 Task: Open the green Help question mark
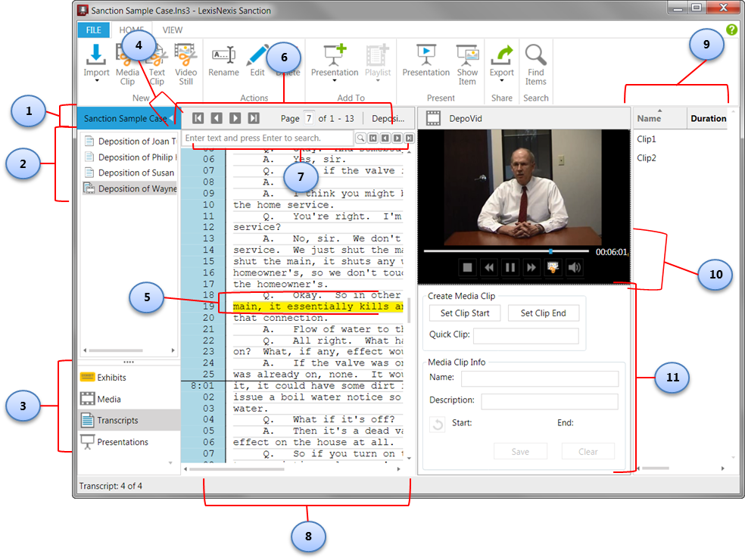[x=731, y=30]
